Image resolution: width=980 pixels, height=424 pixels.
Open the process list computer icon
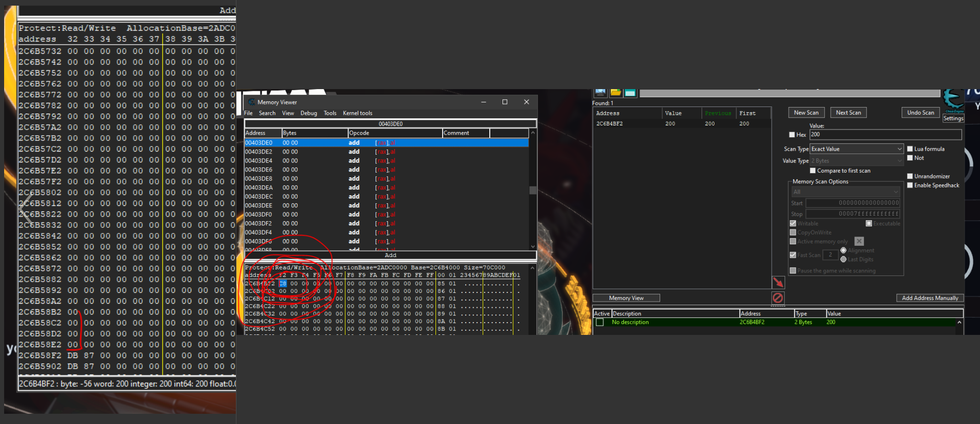coord(600,92)
